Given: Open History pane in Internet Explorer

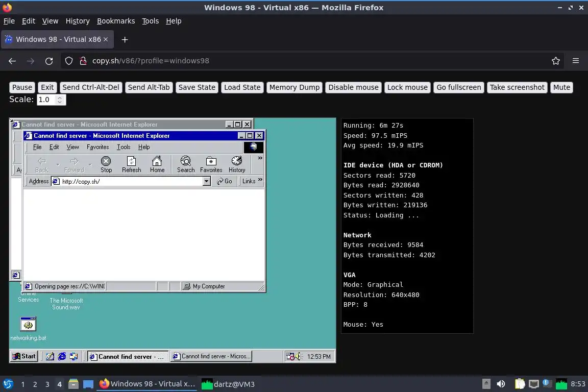Looking at the screenshot, I should tap(237, 165).
